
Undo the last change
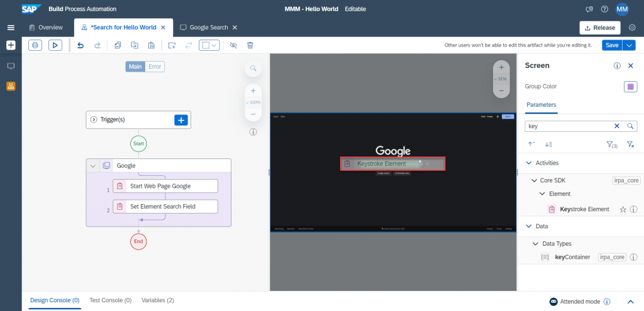(x=81, y=45)
